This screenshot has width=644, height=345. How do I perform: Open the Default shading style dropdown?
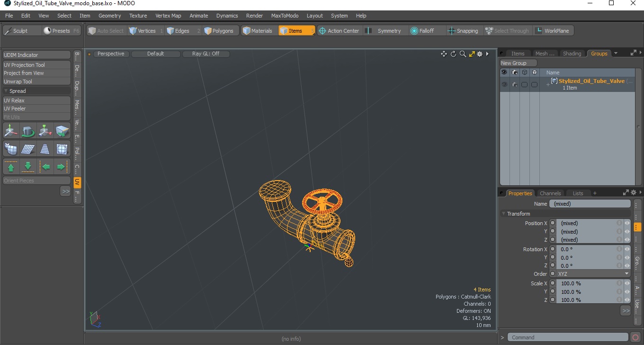coord(156,54)
